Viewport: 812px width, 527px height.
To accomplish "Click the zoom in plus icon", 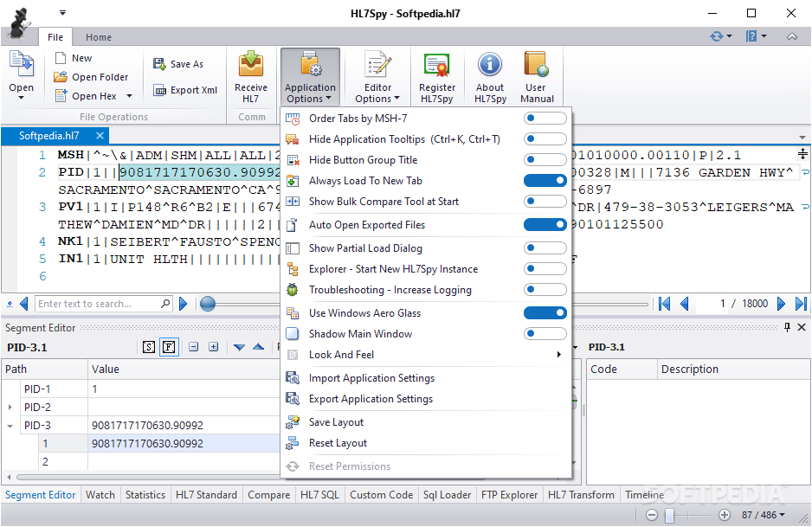I will pos(725,515).
